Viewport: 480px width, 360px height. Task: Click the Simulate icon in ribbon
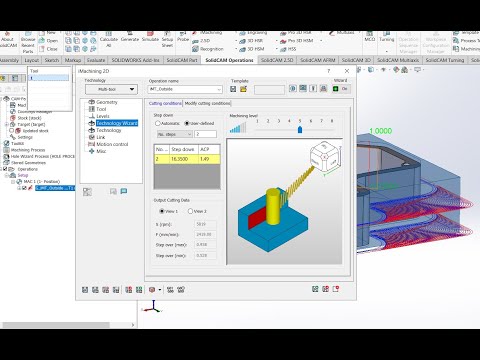pyautogui.click(x=150, y=37)
